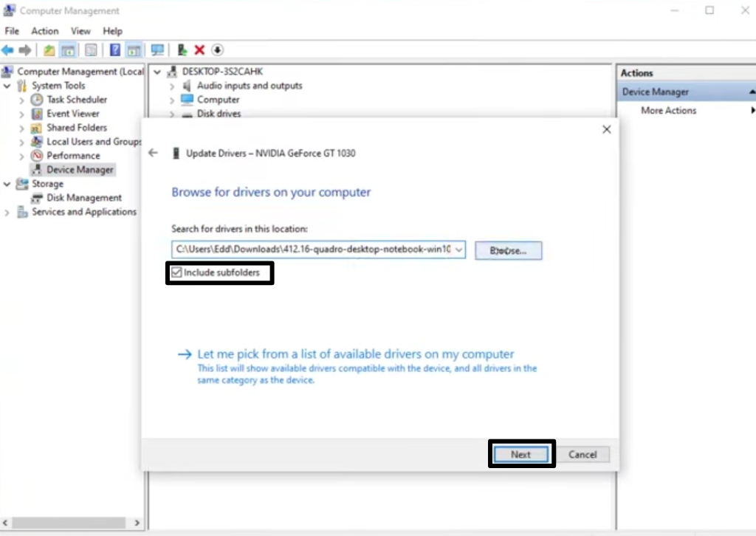Click Scan for hardware changes monitor icon
The height and width of the screenshot is (536, 756).
pos(157,49)
